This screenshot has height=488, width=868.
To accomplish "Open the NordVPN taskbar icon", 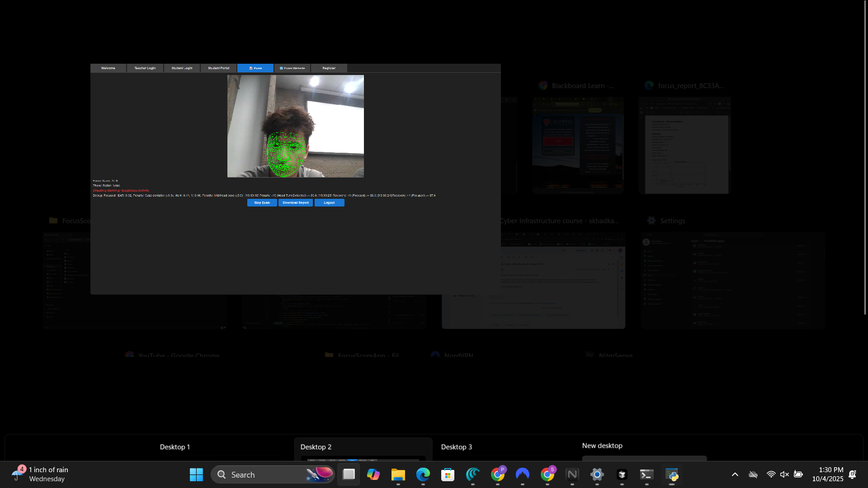I will 523,474.
